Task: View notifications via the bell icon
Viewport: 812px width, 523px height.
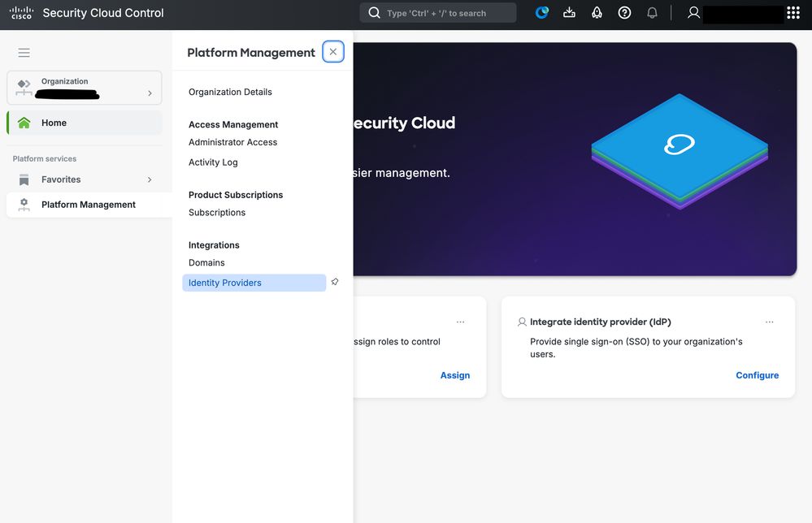Action: click(x=652, y=13)
